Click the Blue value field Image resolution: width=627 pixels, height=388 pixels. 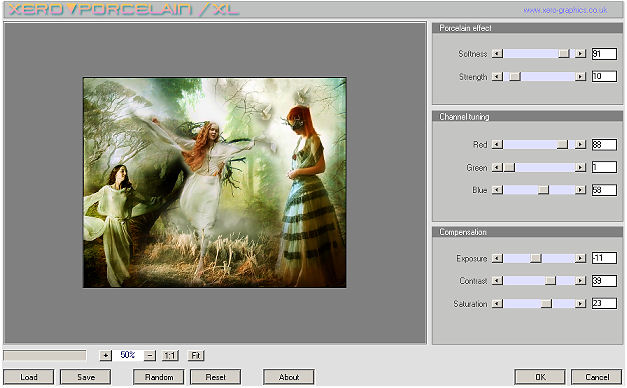coord(604,190)
